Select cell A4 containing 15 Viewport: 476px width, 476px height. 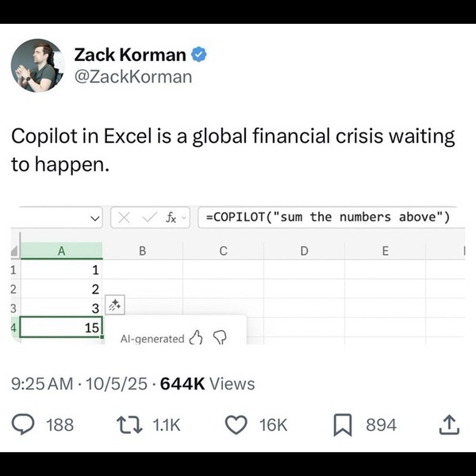pyautogui.click(x=61, y=326)
